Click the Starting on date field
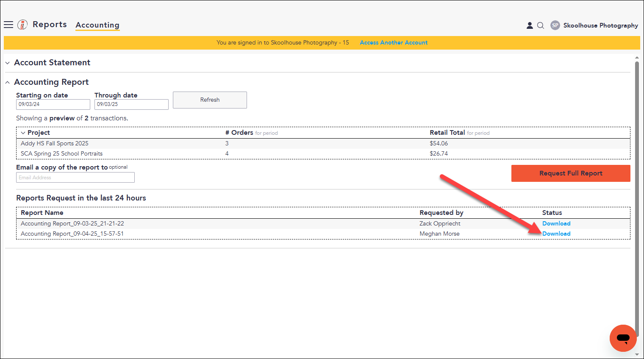 pyautogui.click(x=53, y=104)
